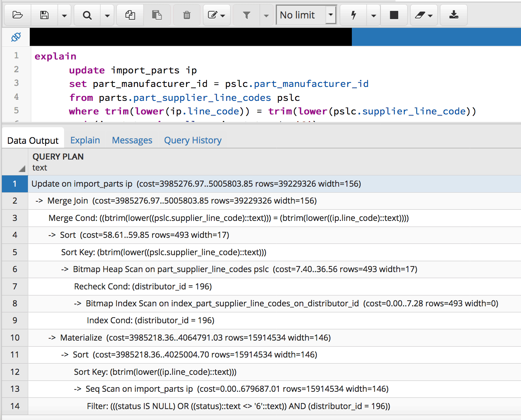Image resolution: width=521 pixels, height=420 pixels.
Task: Click the 'Update on import_parts ip' cell
Action: pyautogui.click(x=275, y=184)
